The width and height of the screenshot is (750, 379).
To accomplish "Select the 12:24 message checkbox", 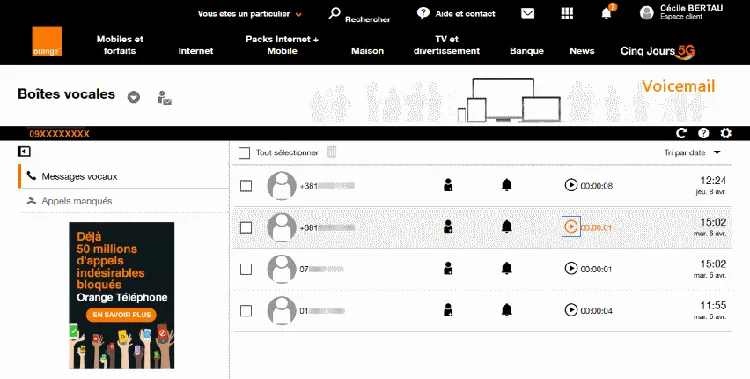I will pyautogui.click(x=246, y=186).
